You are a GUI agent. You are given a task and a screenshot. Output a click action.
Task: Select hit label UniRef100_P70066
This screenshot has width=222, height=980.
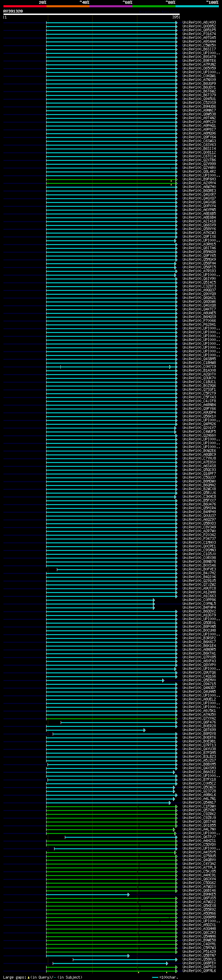[199, 321]
